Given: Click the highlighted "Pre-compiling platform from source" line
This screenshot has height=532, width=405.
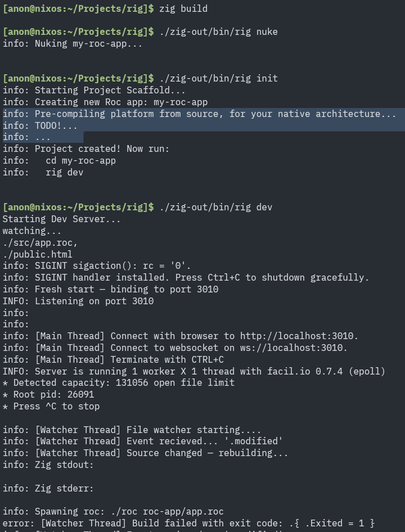Looking at the screenshot, I should pos(200,114).
